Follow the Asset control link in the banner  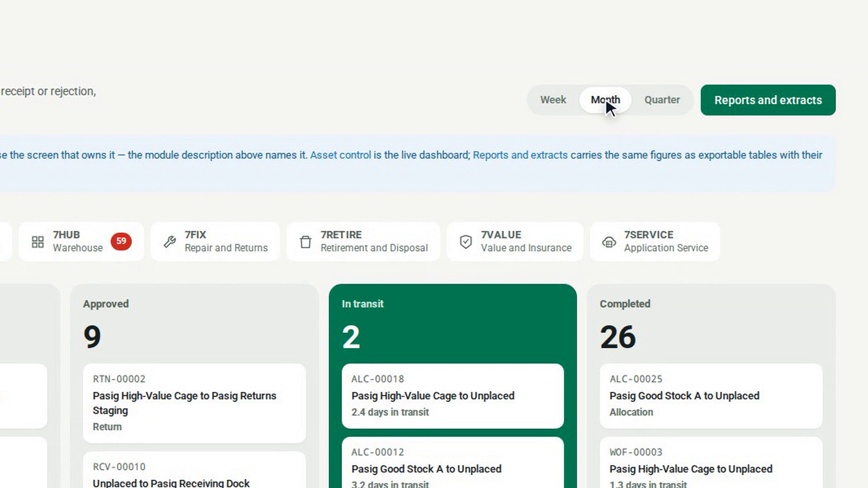[x=340, y=155]
